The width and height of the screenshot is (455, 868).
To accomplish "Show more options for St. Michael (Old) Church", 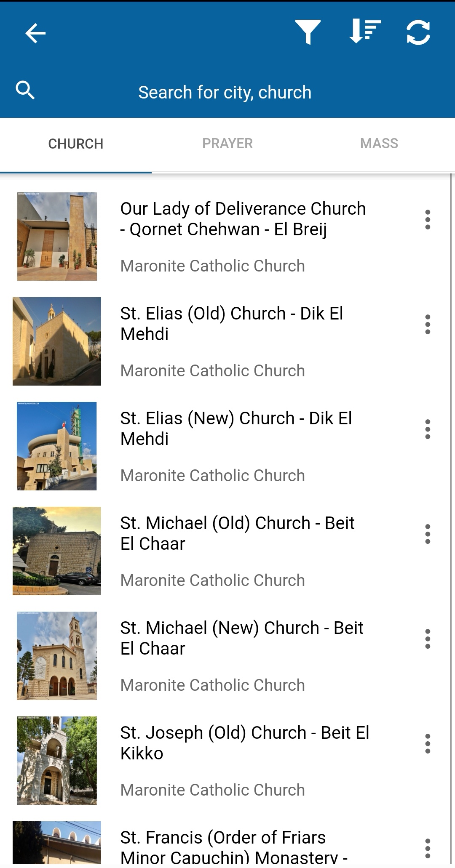I will pos(428,534).
